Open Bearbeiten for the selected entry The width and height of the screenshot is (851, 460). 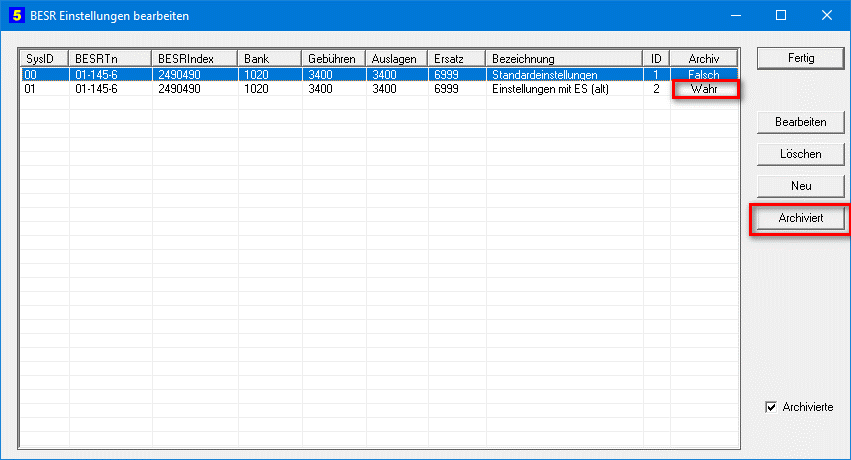801,122
